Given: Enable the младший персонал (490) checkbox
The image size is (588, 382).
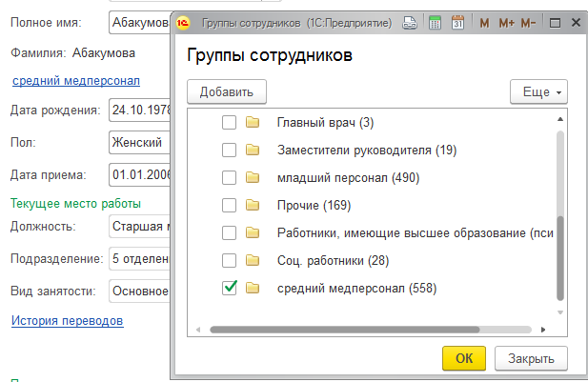Looking at the screenshot, I should [x=229, y=177].
